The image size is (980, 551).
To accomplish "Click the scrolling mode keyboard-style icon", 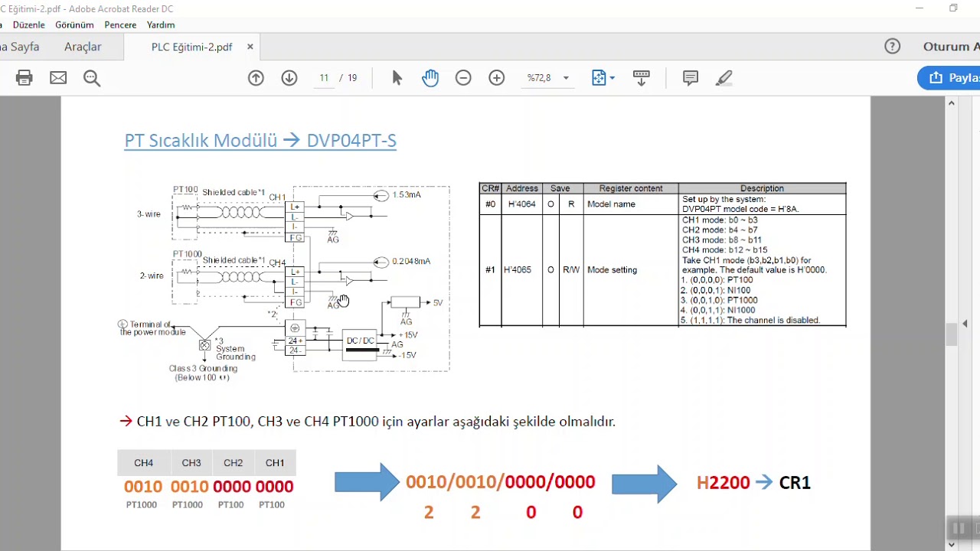I will (x=642, y=77).
